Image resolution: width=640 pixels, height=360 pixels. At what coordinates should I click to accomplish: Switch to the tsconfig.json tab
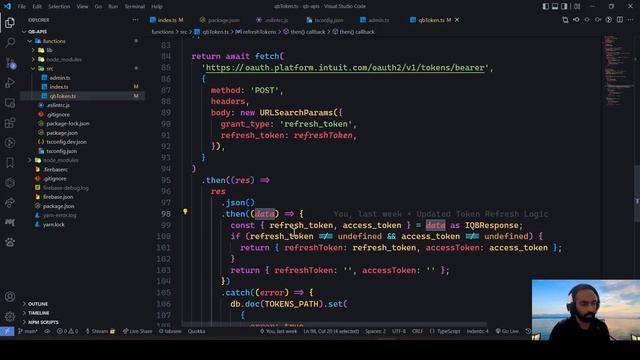click(325, 20)
